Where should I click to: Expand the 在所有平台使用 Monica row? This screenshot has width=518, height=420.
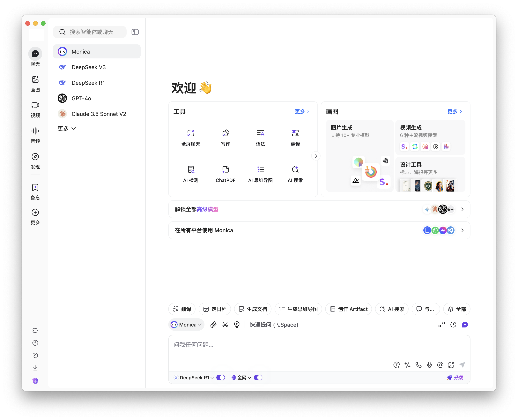[319, 230]
